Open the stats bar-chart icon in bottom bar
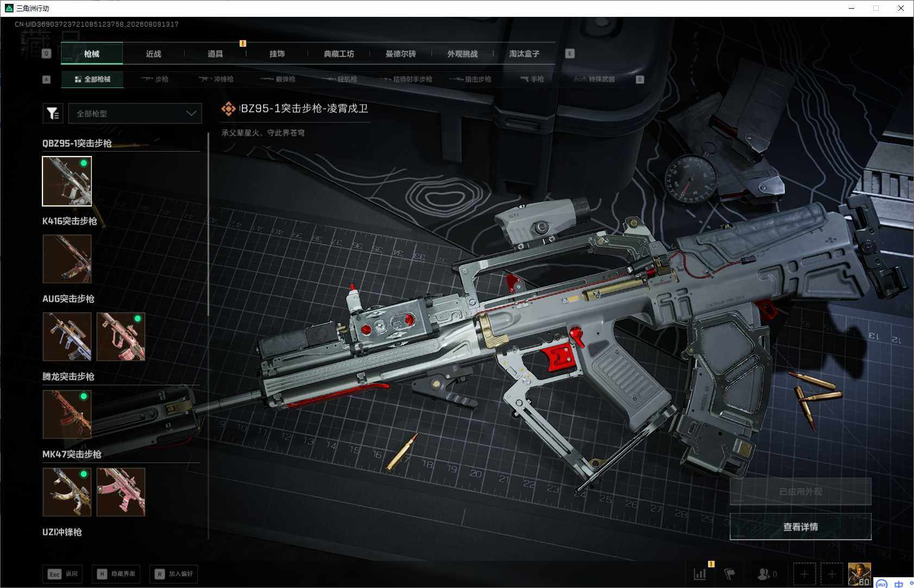Image resolution: width=914 pixels, height=588 pixels. tap(700, 574)
